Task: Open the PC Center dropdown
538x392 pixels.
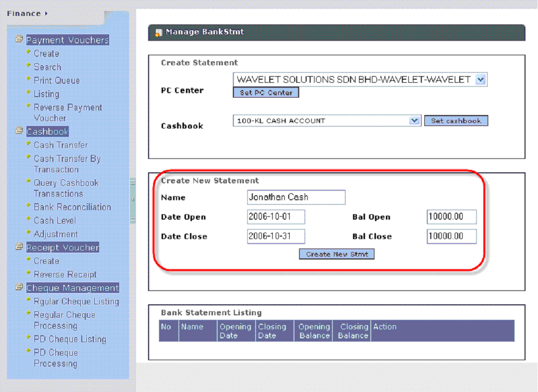Action: click(480, 80)
